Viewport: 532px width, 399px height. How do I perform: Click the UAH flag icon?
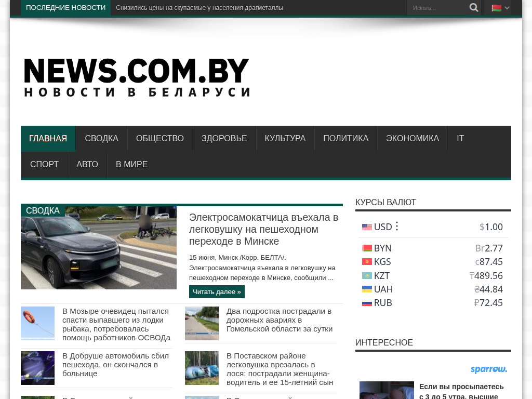(x=367, y=289)
